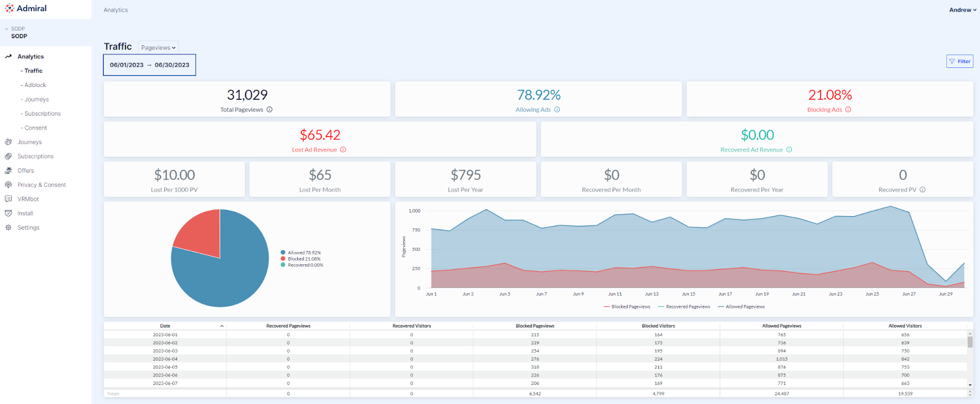This screenshot has width=980, height=404.
Task: Click the Recovered 0.00% pie legend swatch
Action: click(283, 265)
